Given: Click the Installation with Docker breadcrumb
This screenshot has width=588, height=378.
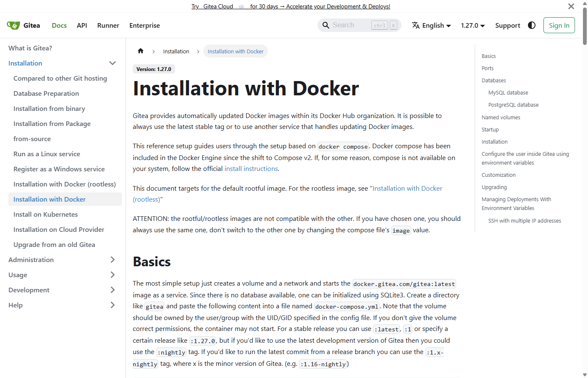Looking at the screenshot, I should [236, 51].
